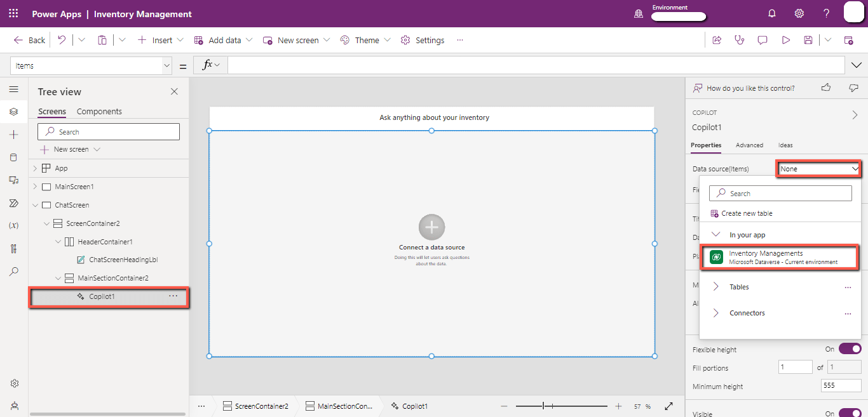Expand the App tree node

(35, 168)
